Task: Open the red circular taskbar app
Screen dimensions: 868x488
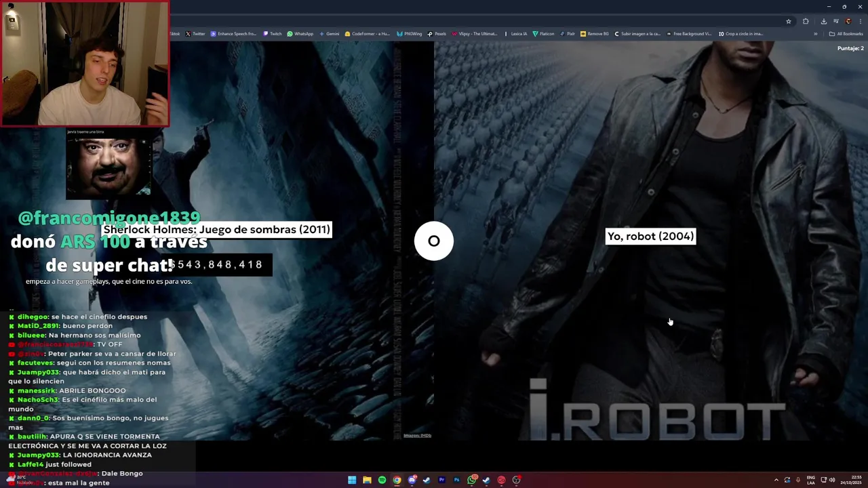Action: (501, 480)
